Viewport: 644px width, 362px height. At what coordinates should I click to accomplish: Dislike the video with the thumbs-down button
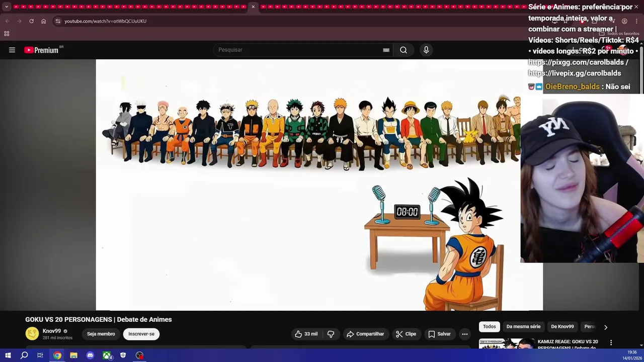tap(331, 334)
